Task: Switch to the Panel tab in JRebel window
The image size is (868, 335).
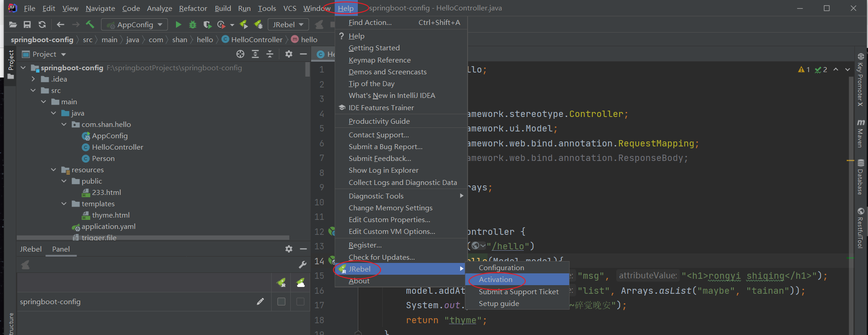Action: pos(61,249)
